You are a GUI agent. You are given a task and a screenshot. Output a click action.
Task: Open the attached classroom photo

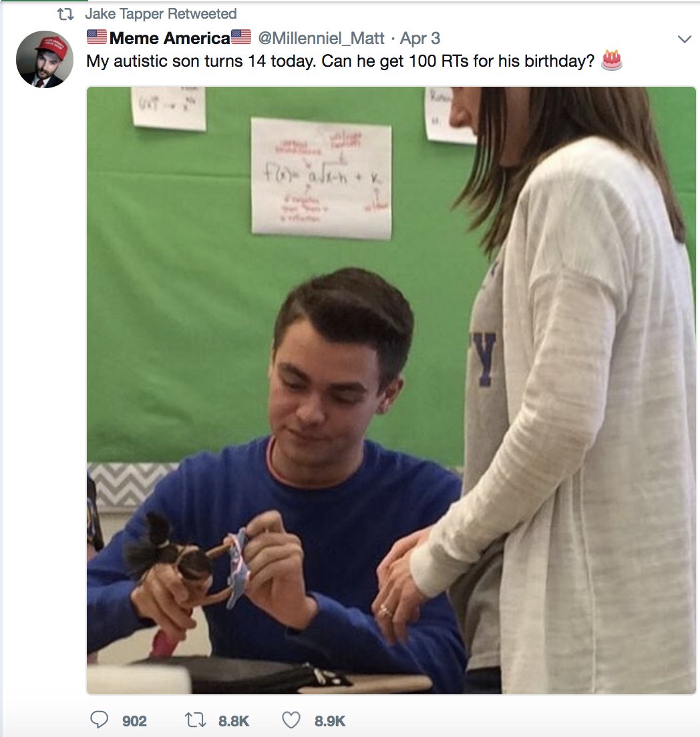(x=391, y=390)
